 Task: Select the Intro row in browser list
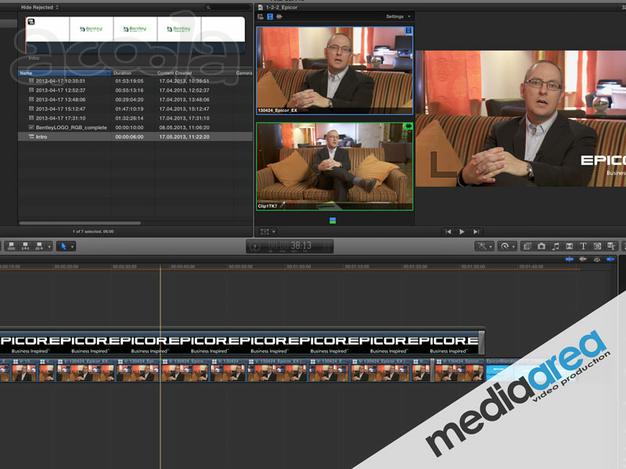(x=135, y=137)
